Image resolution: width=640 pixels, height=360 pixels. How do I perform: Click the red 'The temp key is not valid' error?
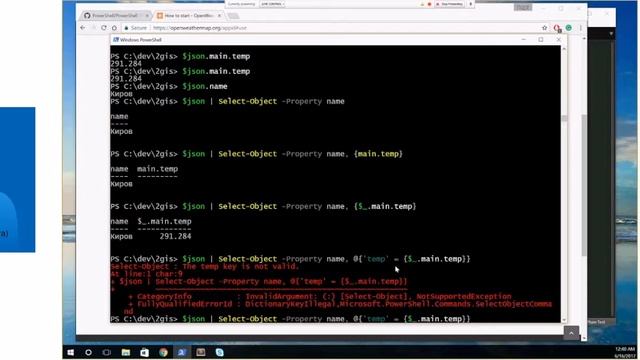click(x=204, y=266)
